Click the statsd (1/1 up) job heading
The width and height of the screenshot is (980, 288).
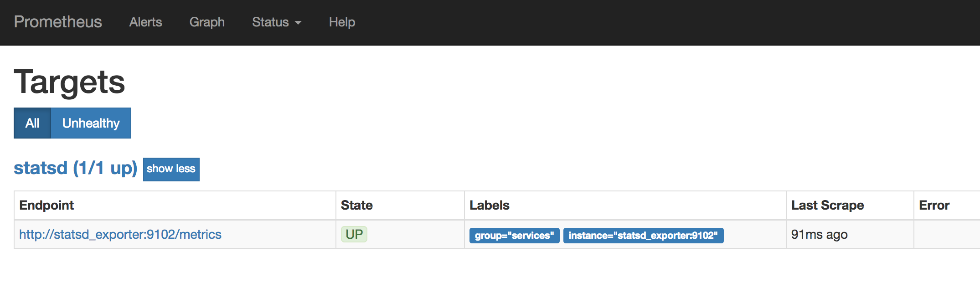(x=75, y=168)
